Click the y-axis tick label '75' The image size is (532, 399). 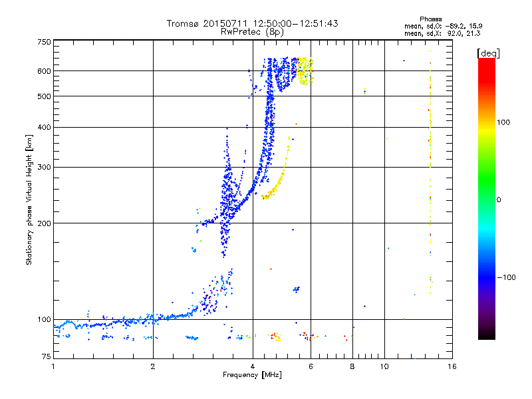click(47, 356)
